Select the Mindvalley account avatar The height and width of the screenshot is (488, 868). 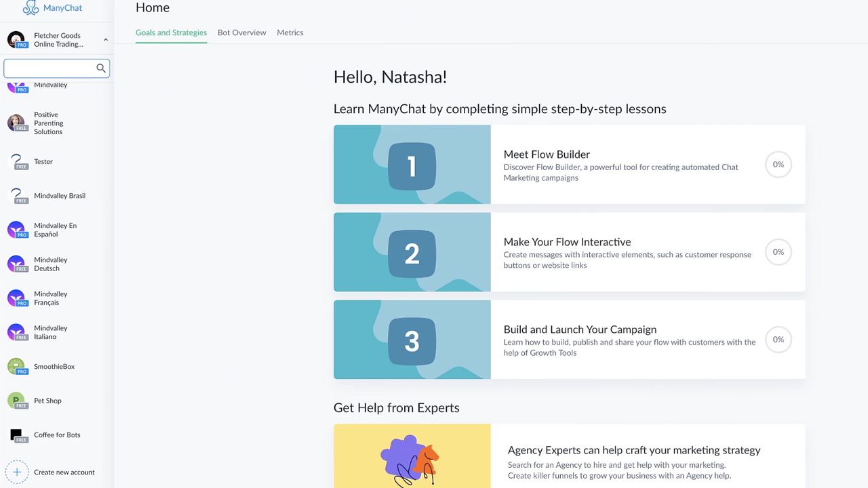(17, 87)
